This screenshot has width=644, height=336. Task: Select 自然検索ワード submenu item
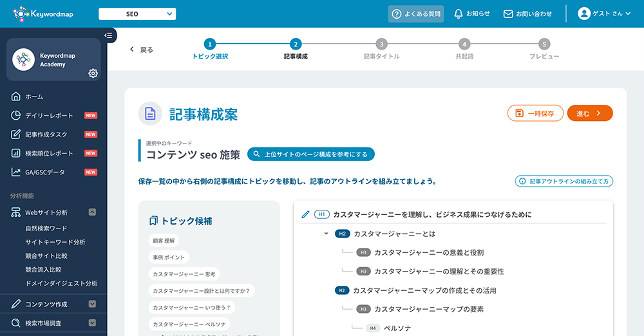(46, 229)
